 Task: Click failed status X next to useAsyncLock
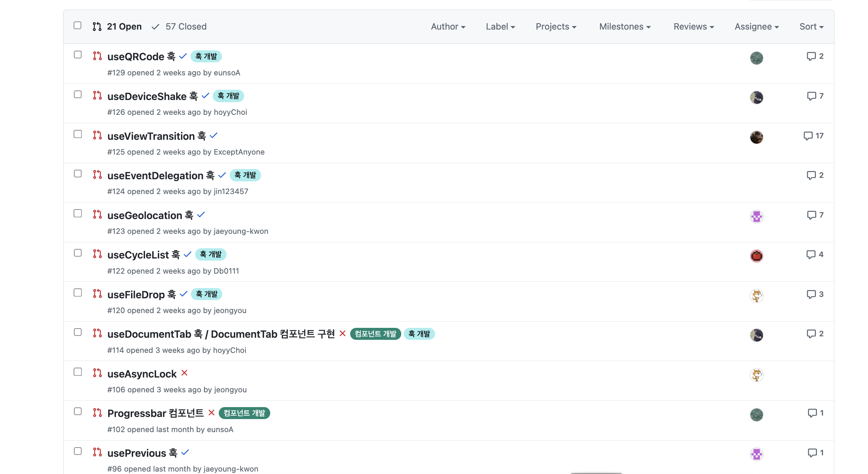click(x=184, y=373)
